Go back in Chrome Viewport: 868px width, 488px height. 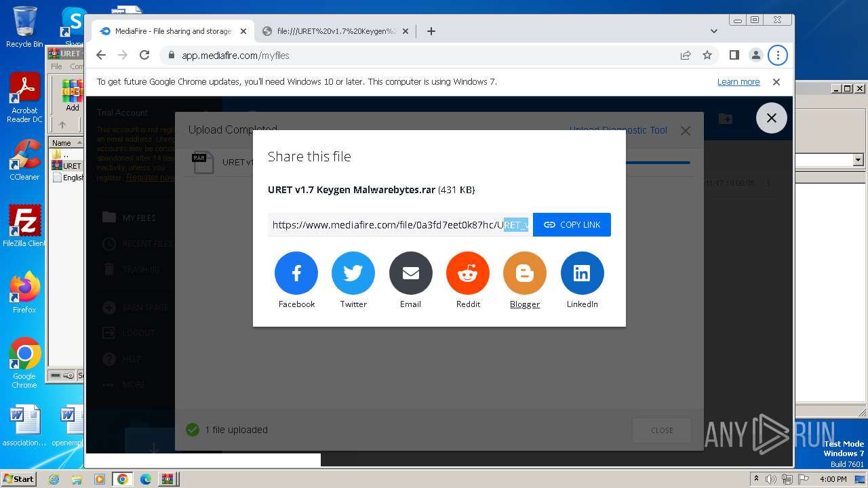tap(101, 56)
